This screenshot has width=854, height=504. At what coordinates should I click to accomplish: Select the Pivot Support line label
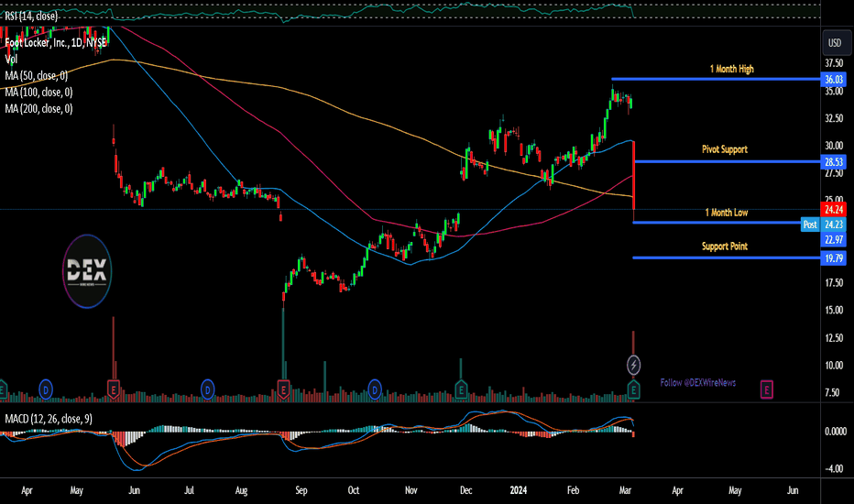pyautogui.click(x=725, y=148)
